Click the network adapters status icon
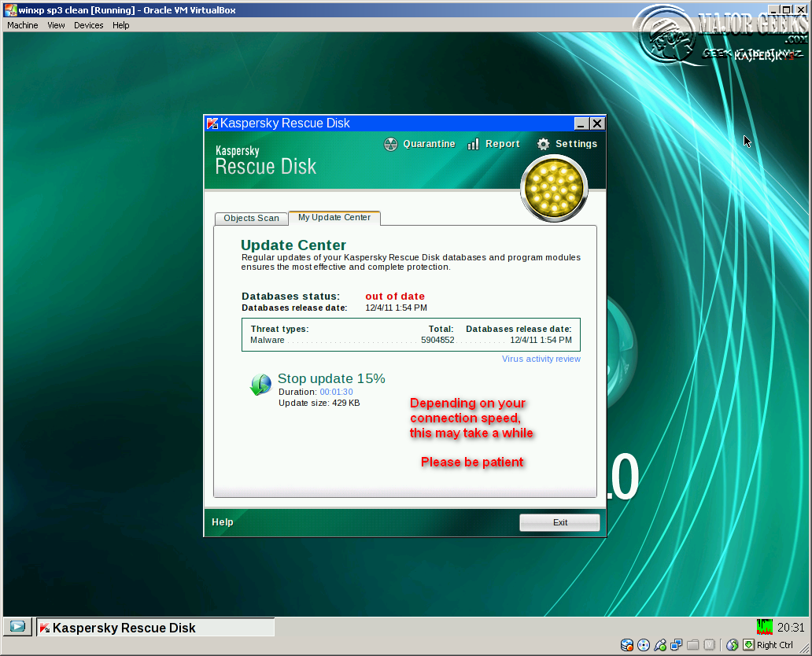 [675, 644]
